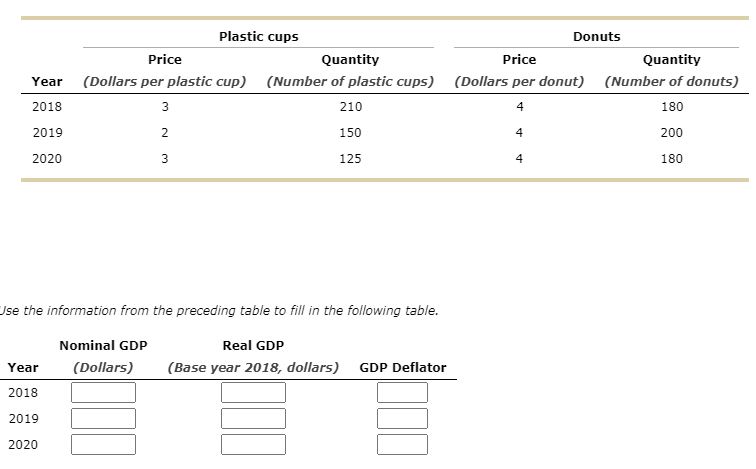The width and height of the screenshot is (756, 469).
Task: Focus the 2019 GDP Deflator field
Action: (x=402, y=418)
